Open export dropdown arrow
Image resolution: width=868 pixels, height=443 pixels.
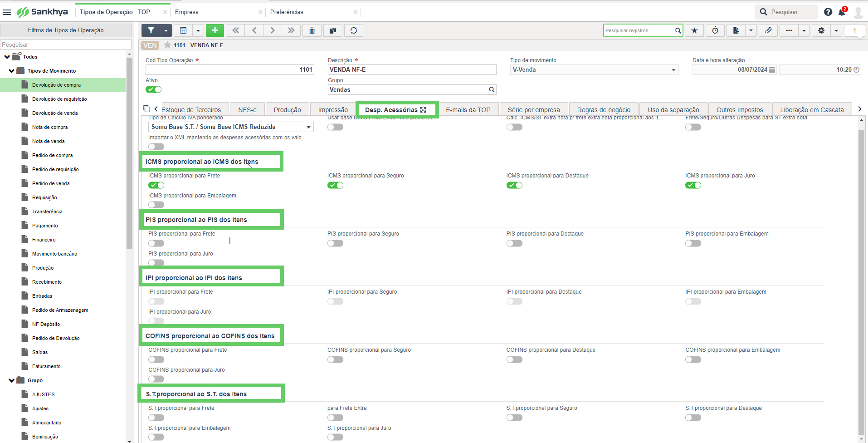click(x=751, y=30)
